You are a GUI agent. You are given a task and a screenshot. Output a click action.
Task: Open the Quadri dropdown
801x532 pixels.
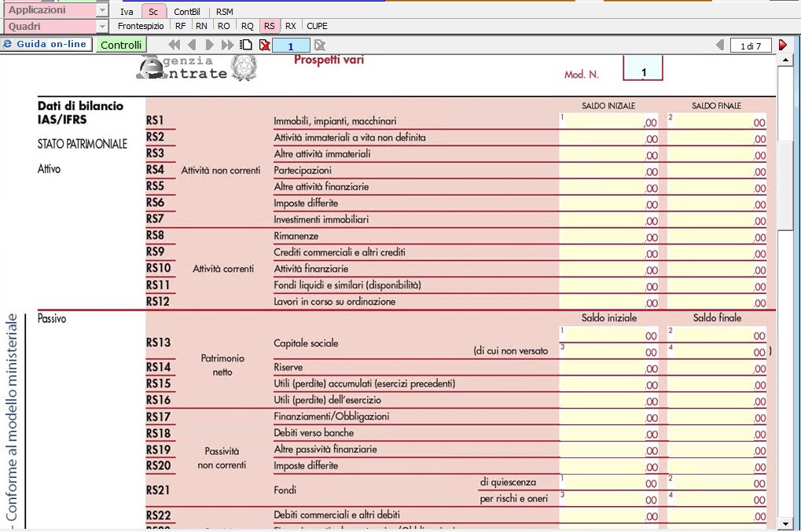[102, 26]
